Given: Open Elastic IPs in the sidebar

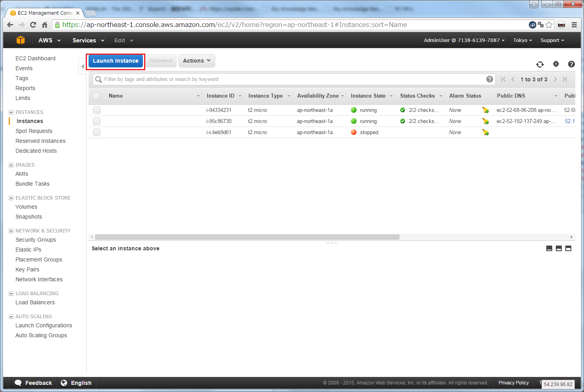Looking at the screenshot, I should click(28, 250).
